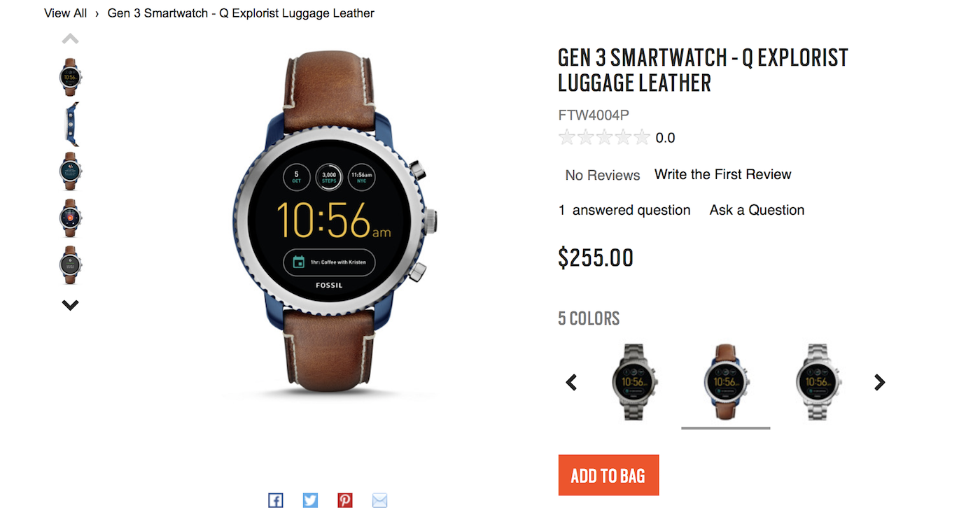The image size is (980, 529).
Task: Show more thumbnails with down chevron
Action: (x=70, y=305)
